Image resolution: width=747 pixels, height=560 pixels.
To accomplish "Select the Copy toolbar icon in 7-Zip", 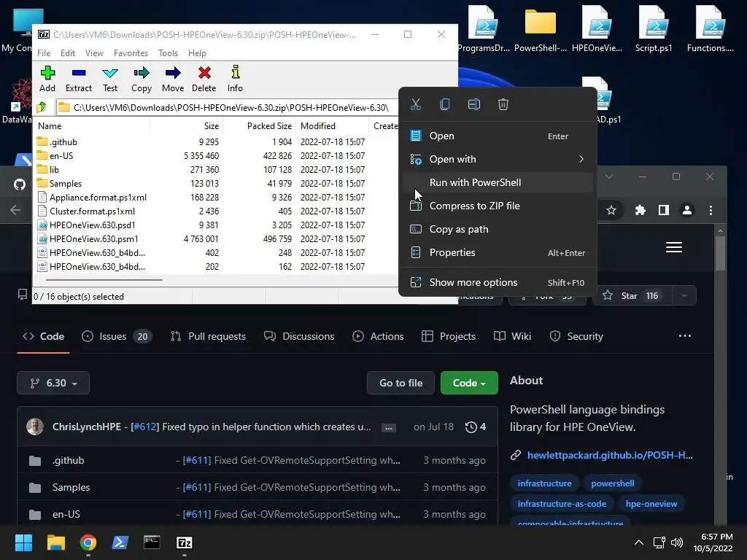I will 142,79.
